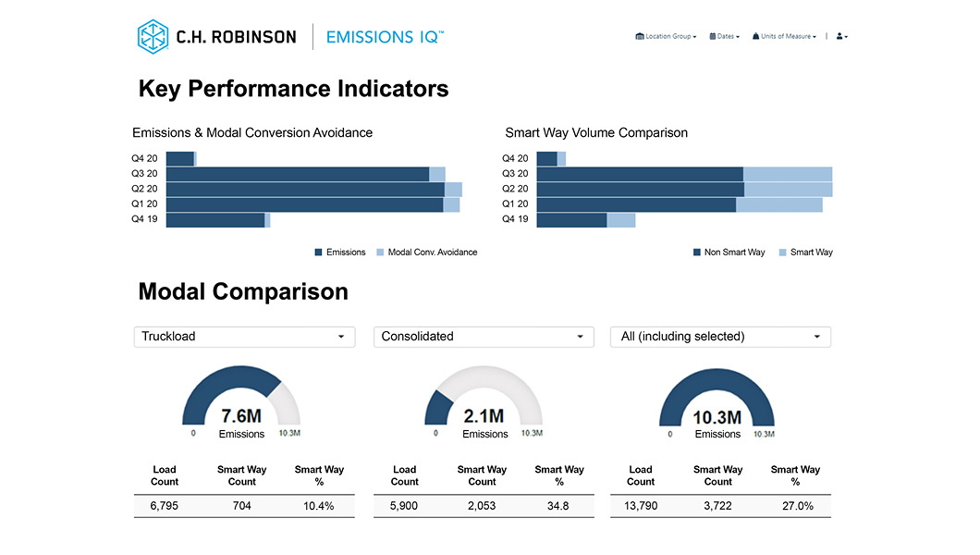Click the Q2 20 dark blue emissions bar
The height and width of the screenshot is (555, 980).
point(305,189)
